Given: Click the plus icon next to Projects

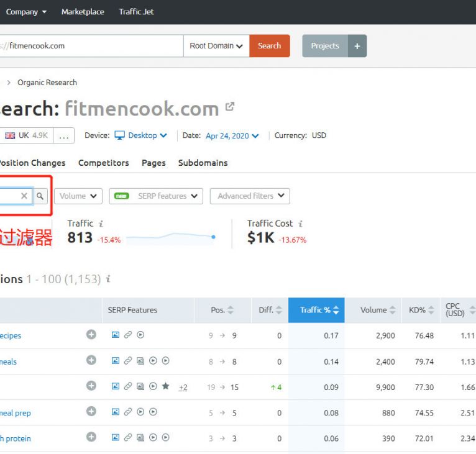Looking at the screenshot, I should click(x=357, y=46).
